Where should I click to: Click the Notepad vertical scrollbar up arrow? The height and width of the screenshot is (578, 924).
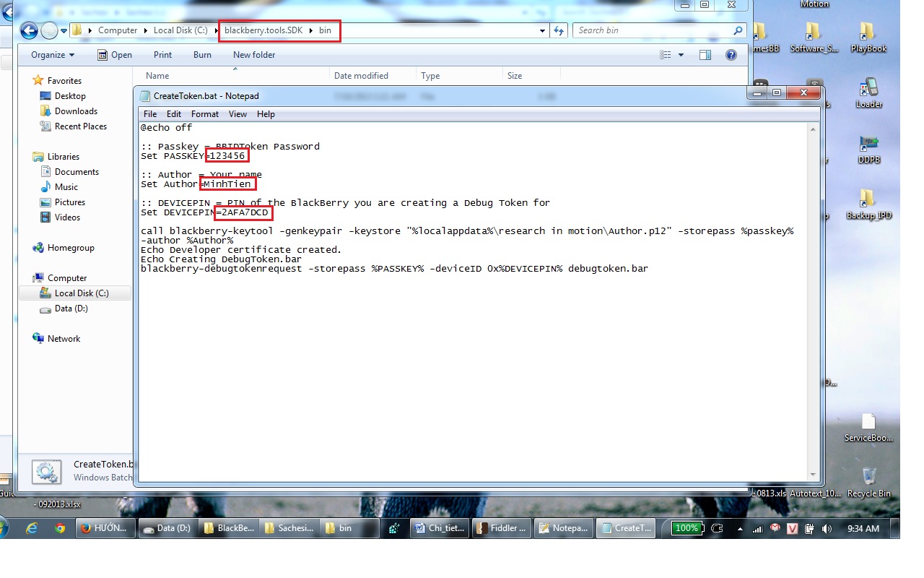pyautogui.click(x=814, y=129)
